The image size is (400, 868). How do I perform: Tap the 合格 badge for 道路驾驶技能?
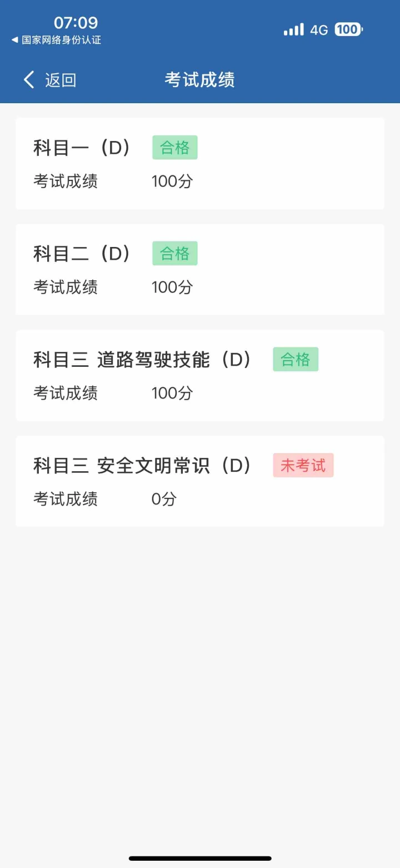tap(296, 360)
